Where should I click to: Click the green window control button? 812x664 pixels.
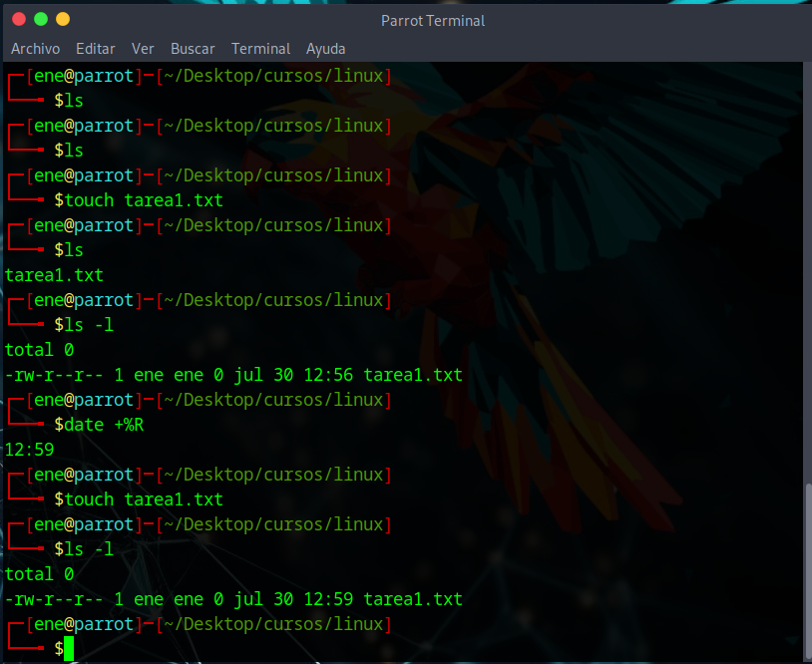(41, 19)
